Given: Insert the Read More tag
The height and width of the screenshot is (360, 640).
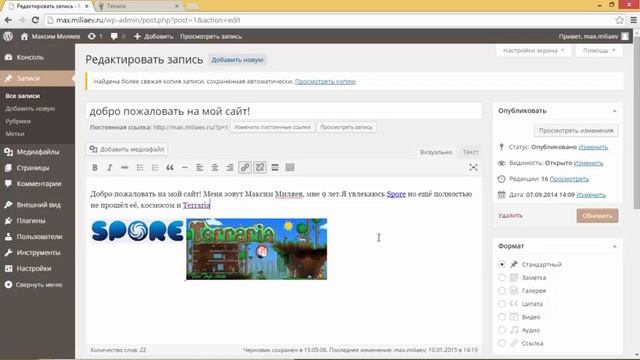Looking at the screenshot, I should [275, 167].
